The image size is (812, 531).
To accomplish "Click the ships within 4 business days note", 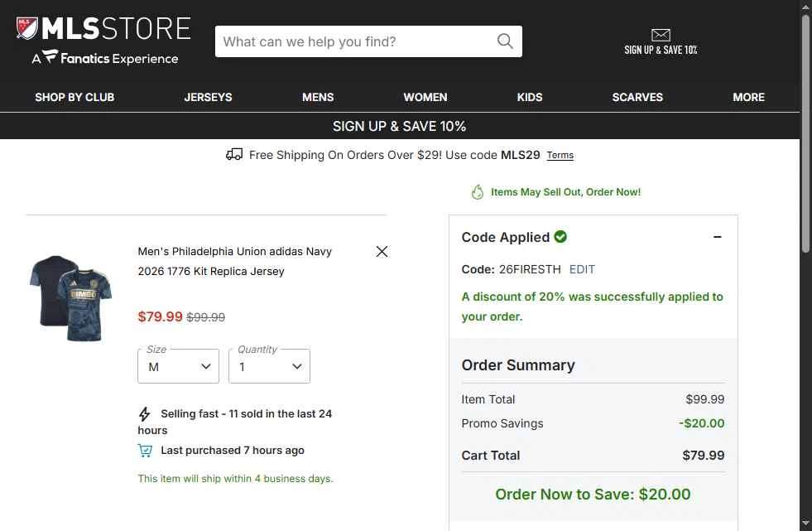I will 235,479.
